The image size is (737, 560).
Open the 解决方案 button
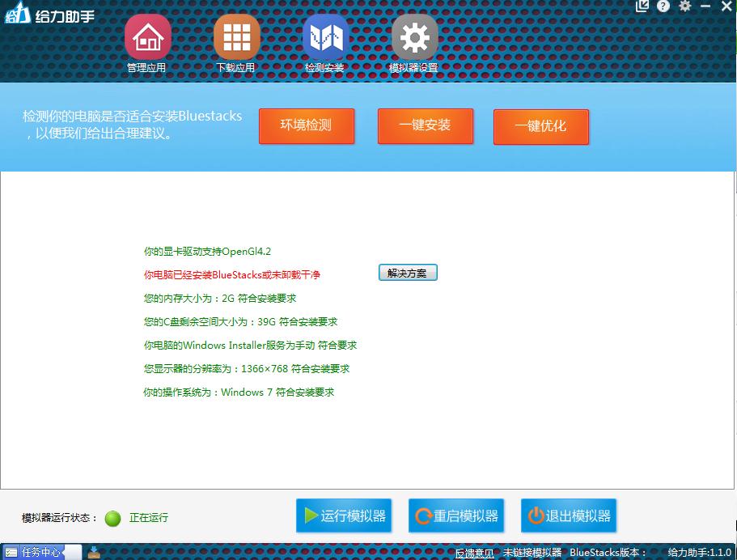(408, 273)
